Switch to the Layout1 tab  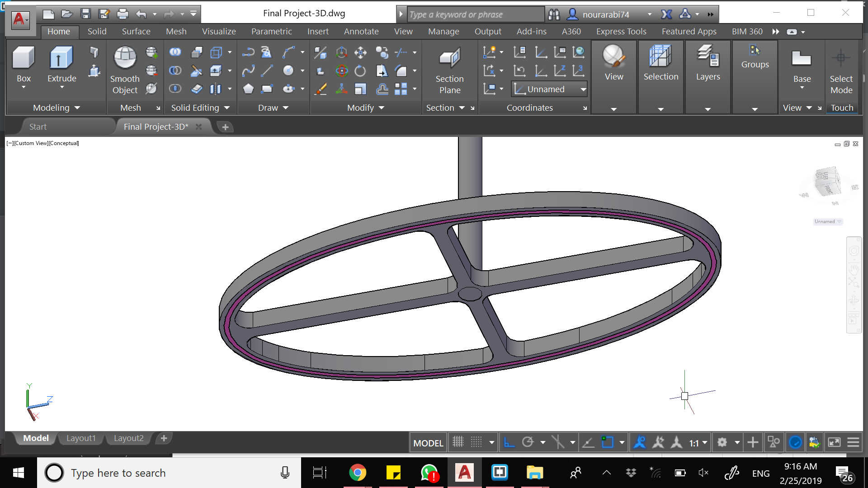point(81,438)
